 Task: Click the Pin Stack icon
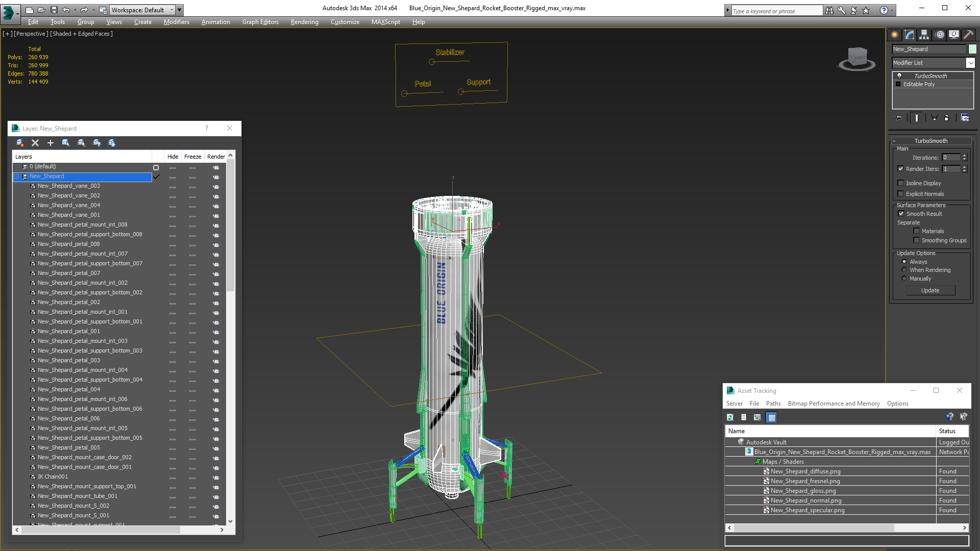coord(899,118)
